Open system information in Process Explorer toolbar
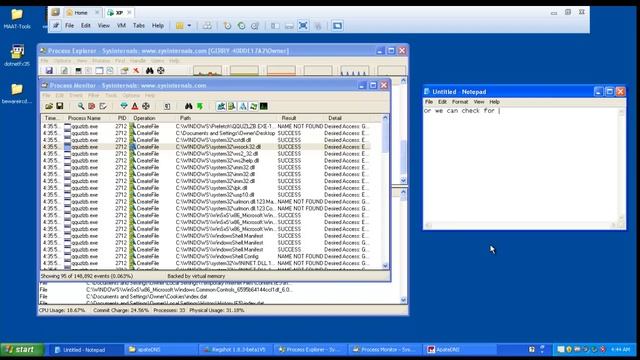640x360 pixels. 78,71
